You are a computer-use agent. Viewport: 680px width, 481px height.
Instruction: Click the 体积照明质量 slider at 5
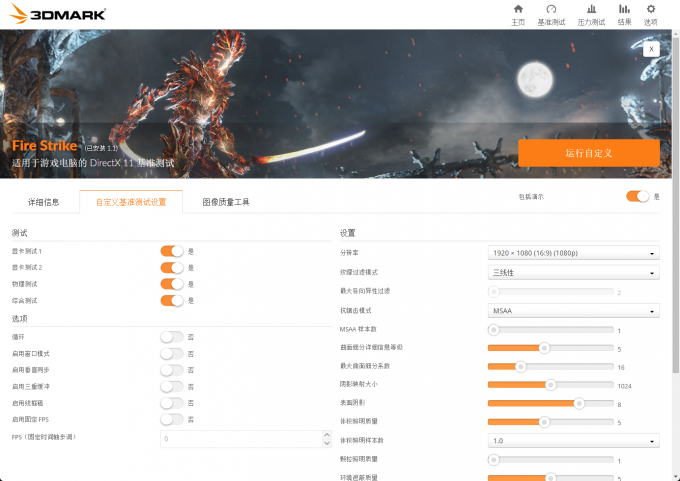tap(550, 422)
